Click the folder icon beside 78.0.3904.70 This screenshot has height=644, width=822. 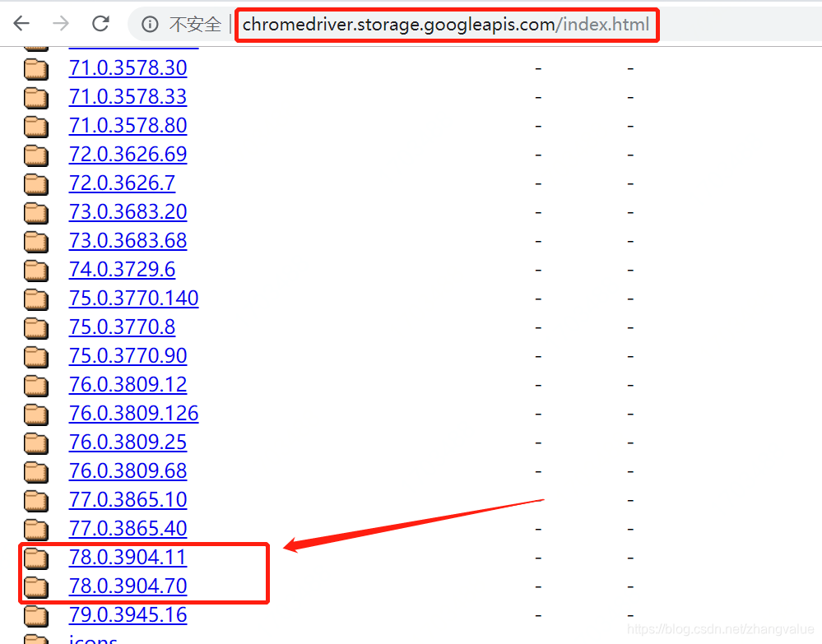point(36,586)
